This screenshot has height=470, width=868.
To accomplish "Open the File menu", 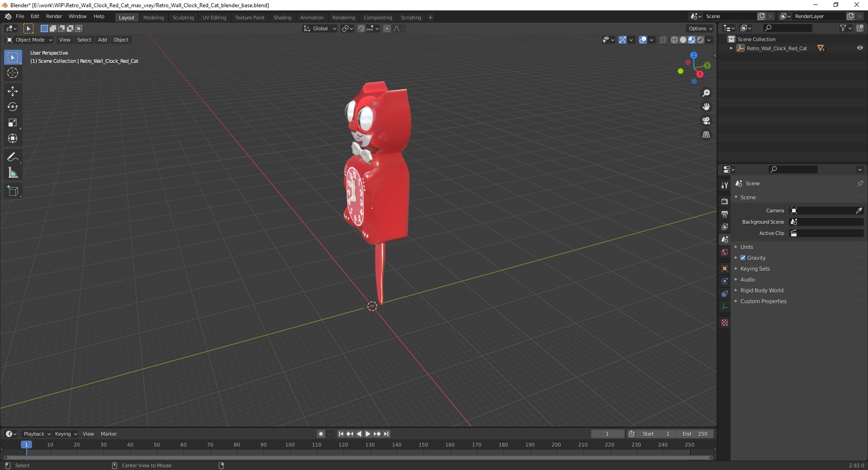I will point(20,16).
